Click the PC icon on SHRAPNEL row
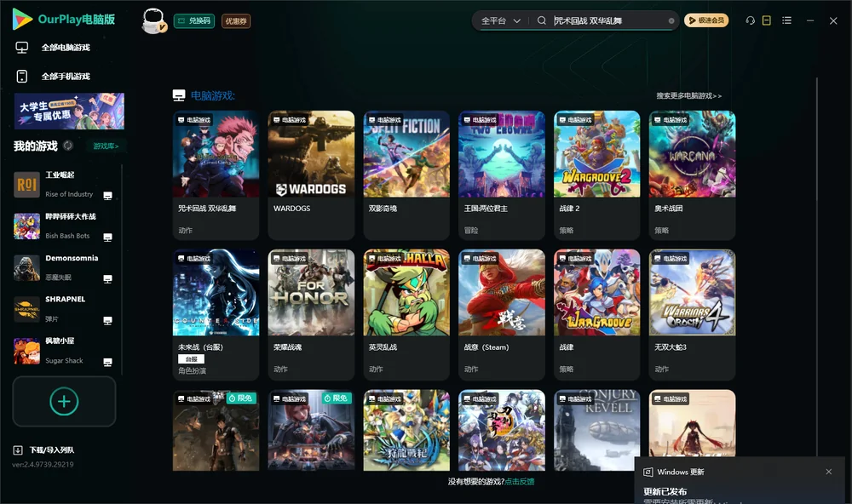Viewport: 852px width, 504px height. tap(107, 320)
